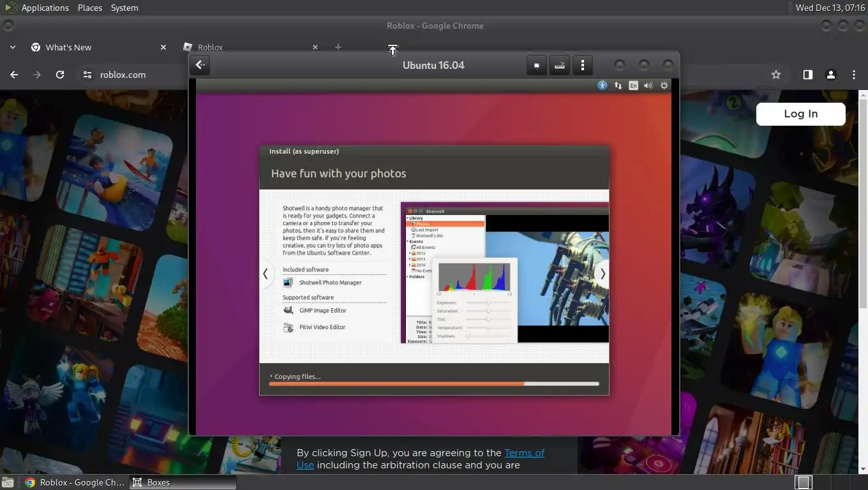
Task: Open Chrome tab search chevron
Action: [x=12, y=47]
